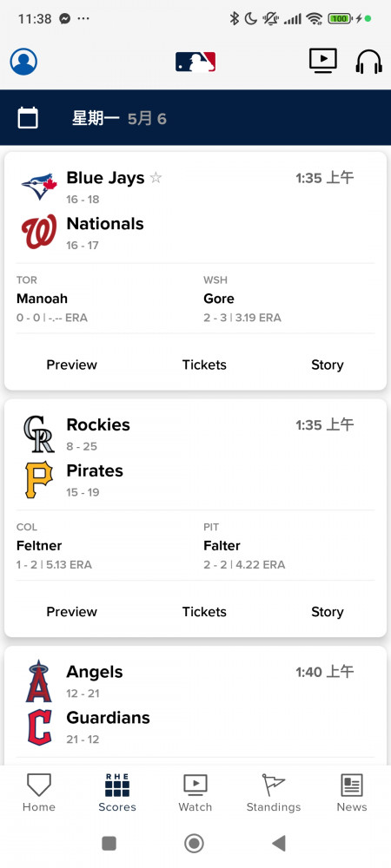
Task: Open the Angels vs Guardians game card
Action: tap(195, 706)
